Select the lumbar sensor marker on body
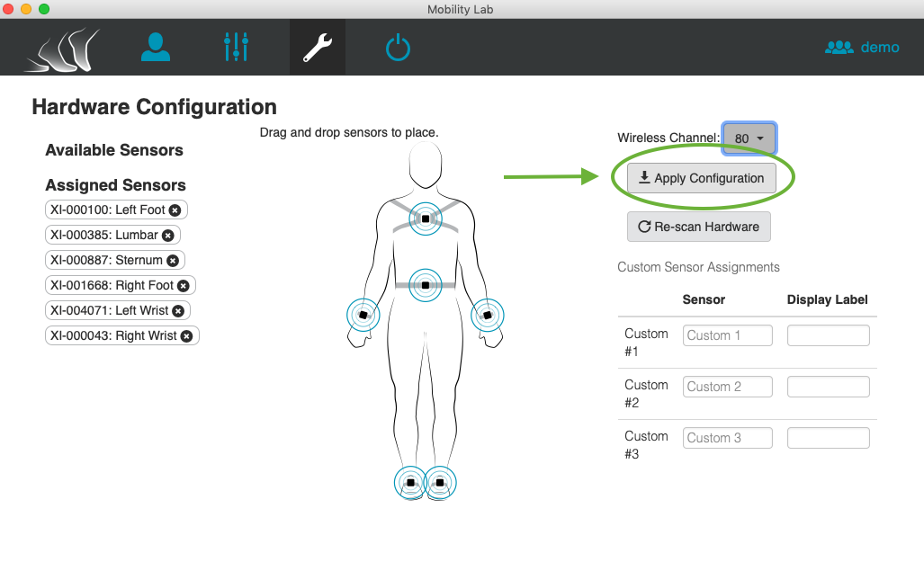924x562 pixels. coord(426,285)
